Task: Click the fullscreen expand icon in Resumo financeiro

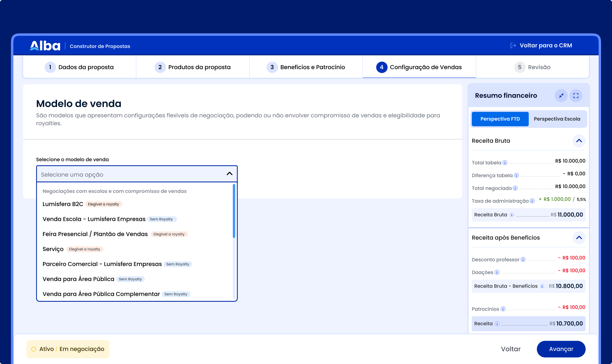Action: (x=576, y=96)
